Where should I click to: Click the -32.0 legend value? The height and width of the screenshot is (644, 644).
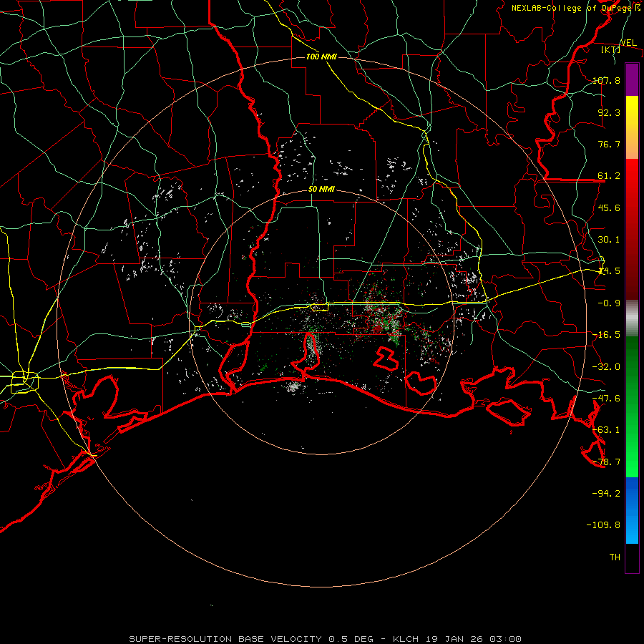(x=606, y=367)
